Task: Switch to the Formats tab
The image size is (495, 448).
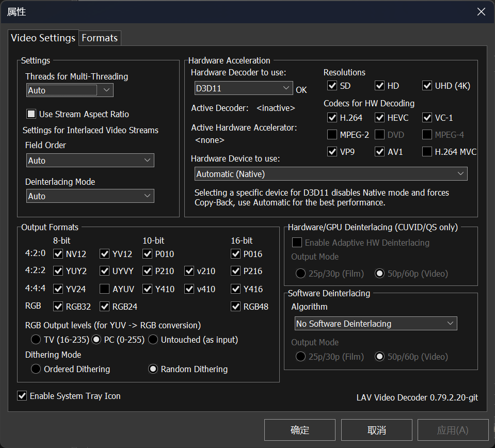Action: (x=100, y=38)
